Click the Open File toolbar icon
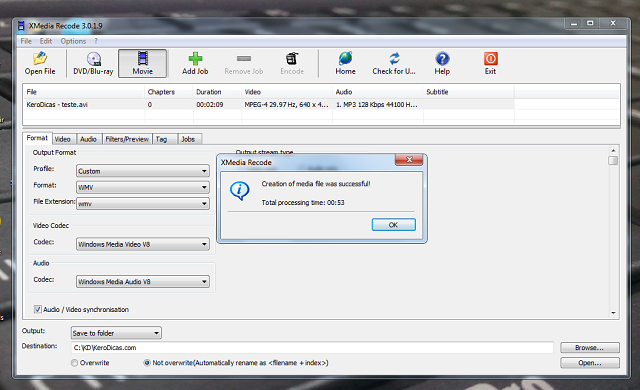The height and width of the screenshot is (390, 640). click(x=40, y=59)
